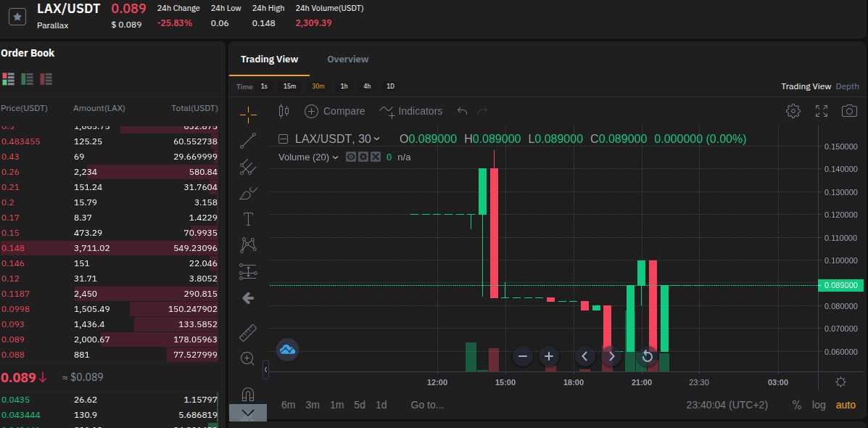Image resolution: width=868 pixels, height=428 pixels.
Task: Click the blue cloud logo button
Action: tap(287, 350)
